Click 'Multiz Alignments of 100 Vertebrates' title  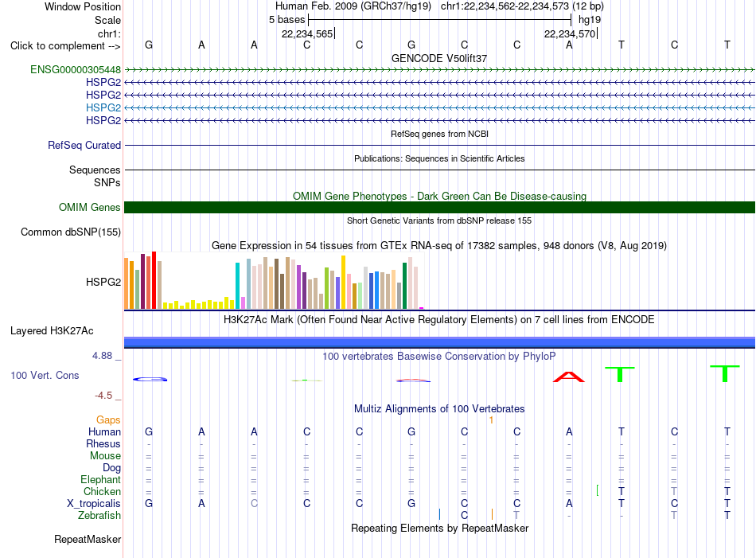click(x=439, y=409)
